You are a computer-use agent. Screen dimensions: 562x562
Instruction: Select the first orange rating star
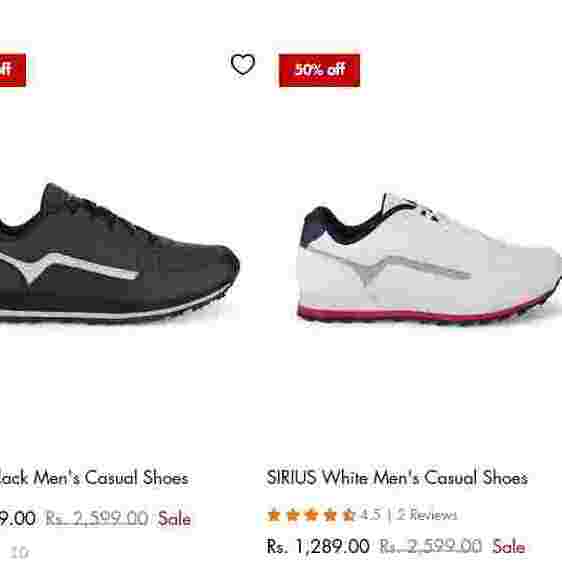tap(274, 515)
